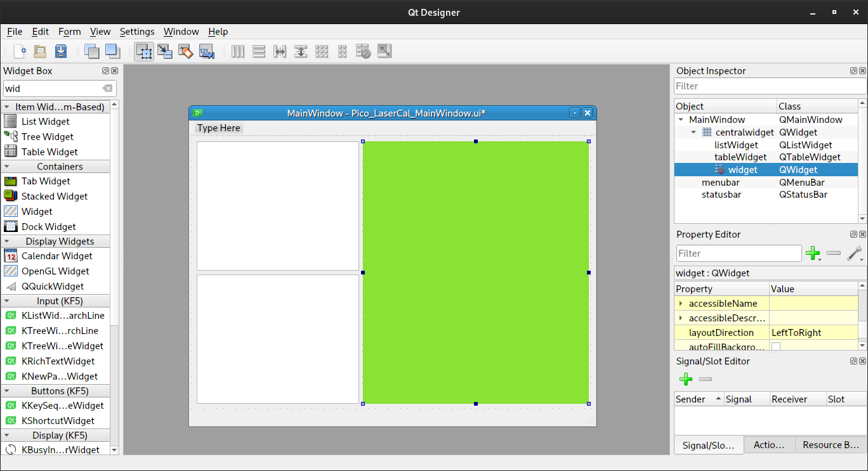868x471 pixels.
Task: Add dynamic property with green plus
Action: tap(813, 254)
